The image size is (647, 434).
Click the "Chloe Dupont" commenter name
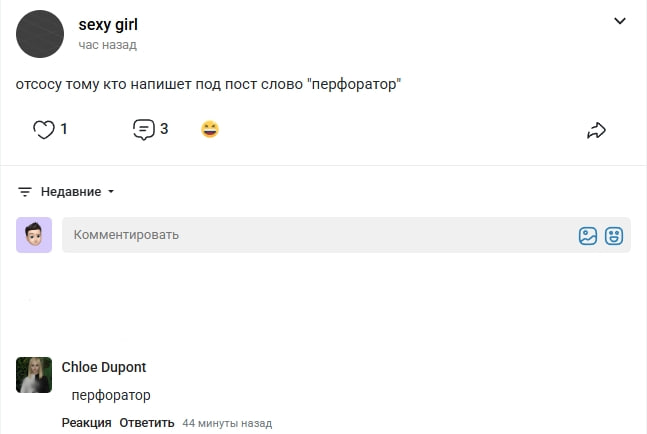click(104, 367)
